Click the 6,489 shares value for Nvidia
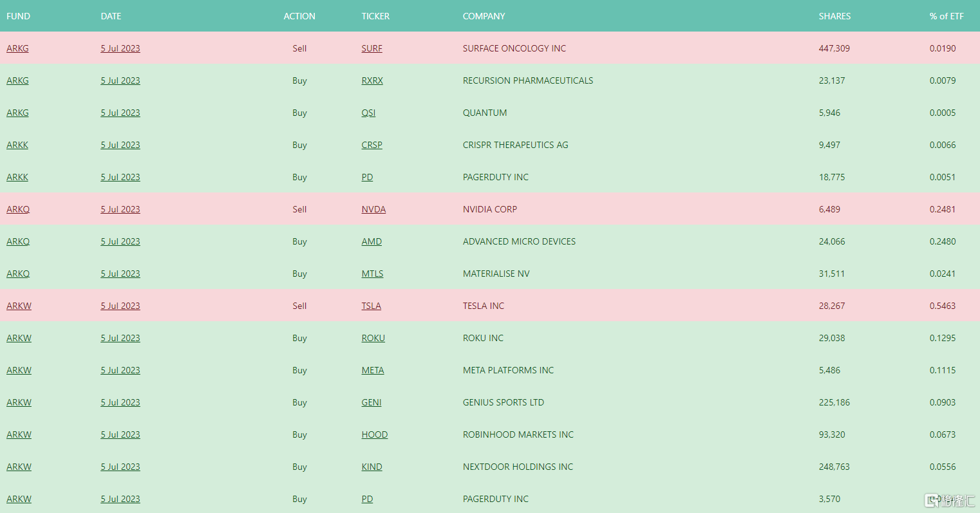The height and width of the screenshot is (513, 980). 829,209
